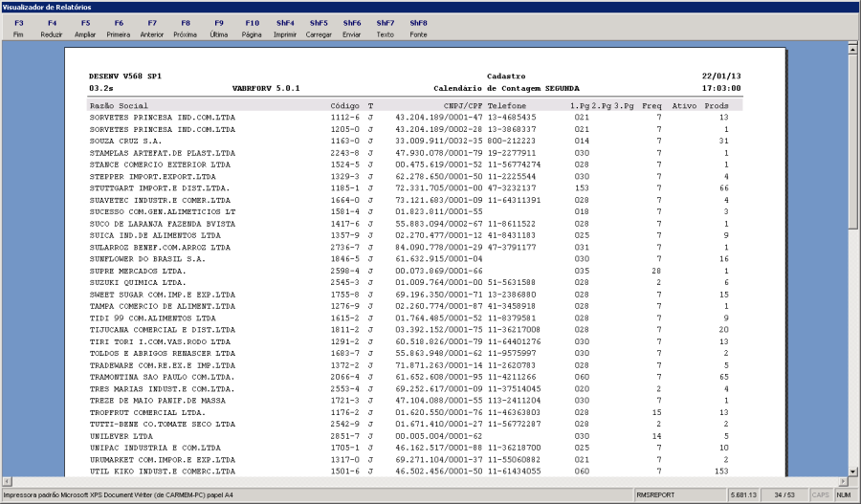Jump to last page with F9 Última
This screenshot has width=861, height=504.
[x=219, y=29]
